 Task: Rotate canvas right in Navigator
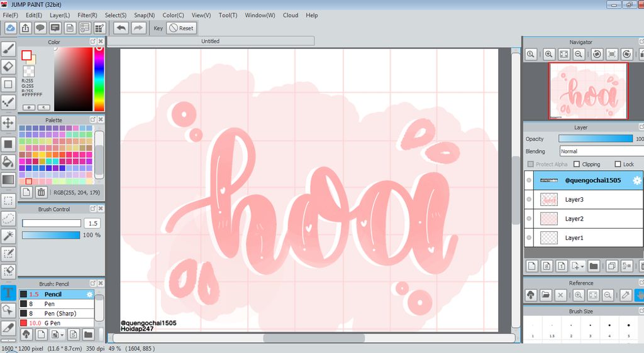[x=626, y=54]
